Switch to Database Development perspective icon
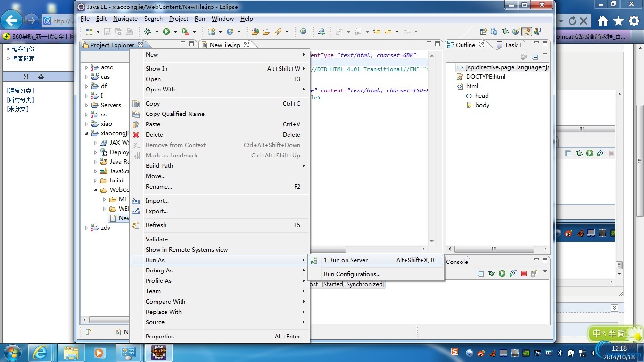This screenshot has width=644, height=362. (494, 32)
